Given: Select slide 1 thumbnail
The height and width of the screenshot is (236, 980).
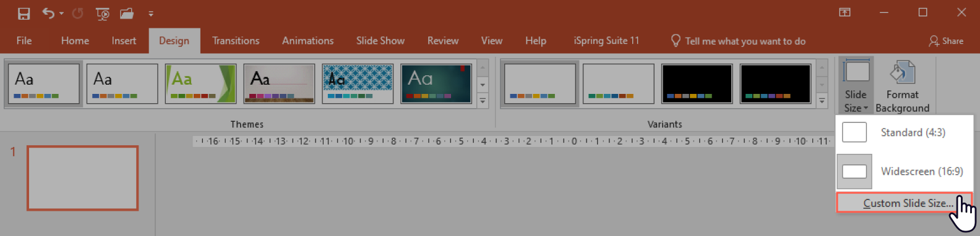Looking at the screenshot, I should 82,178.
